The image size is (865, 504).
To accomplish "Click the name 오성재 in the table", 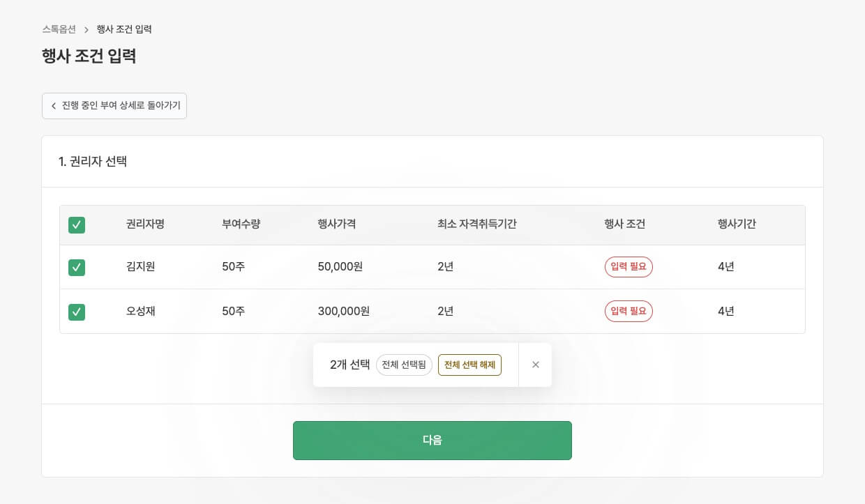I will [140, 312].
